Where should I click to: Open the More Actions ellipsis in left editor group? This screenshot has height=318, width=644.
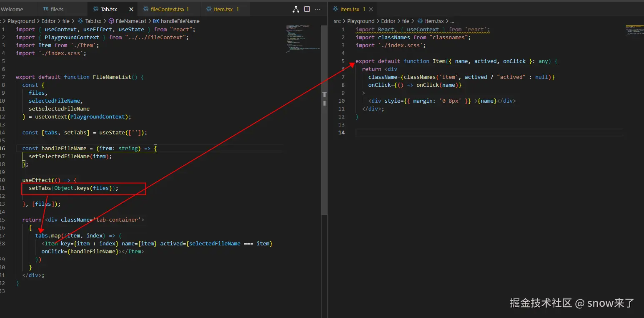pos(318,9)
